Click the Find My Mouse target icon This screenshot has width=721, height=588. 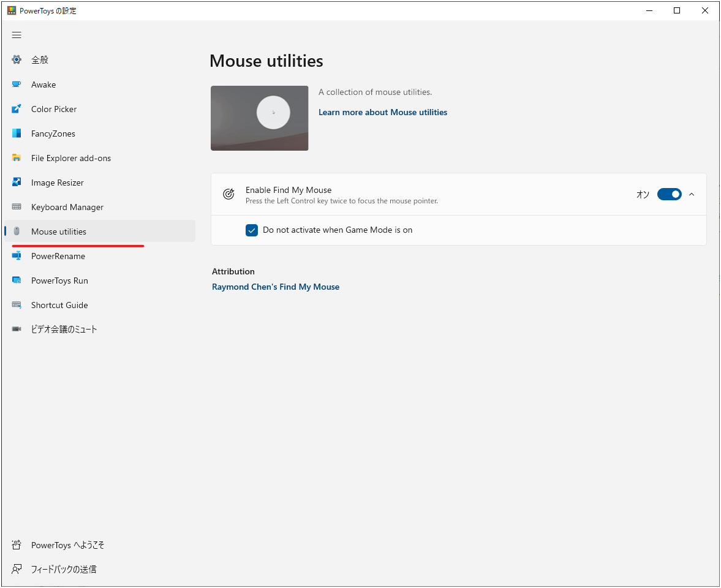pos(228,194)
